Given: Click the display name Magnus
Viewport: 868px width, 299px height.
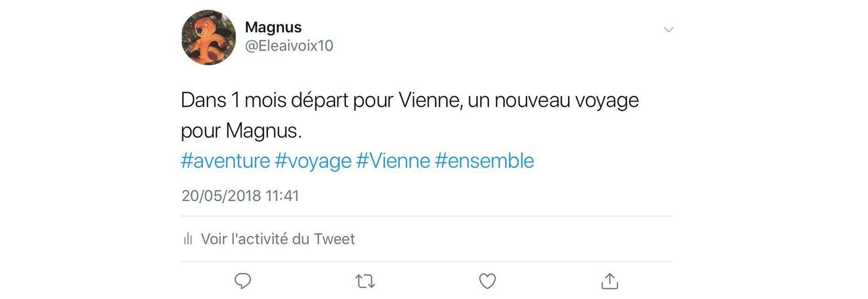Looking at the screenshot, I should 273,27.
